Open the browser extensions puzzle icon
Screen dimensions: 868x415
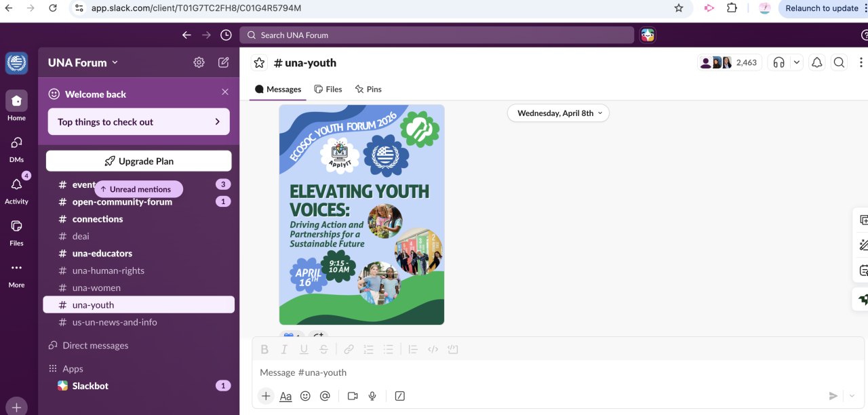pos(732,8)
